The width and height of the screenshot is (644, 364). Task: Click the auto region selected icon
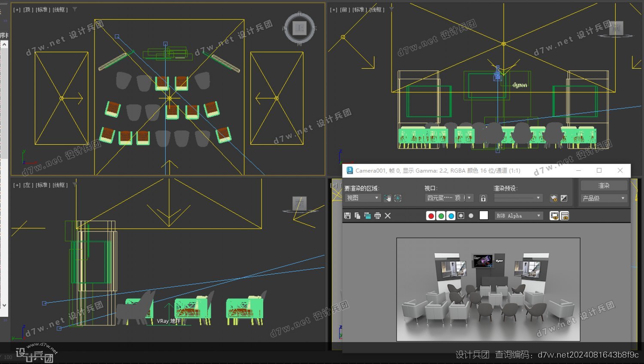[398, 198]
